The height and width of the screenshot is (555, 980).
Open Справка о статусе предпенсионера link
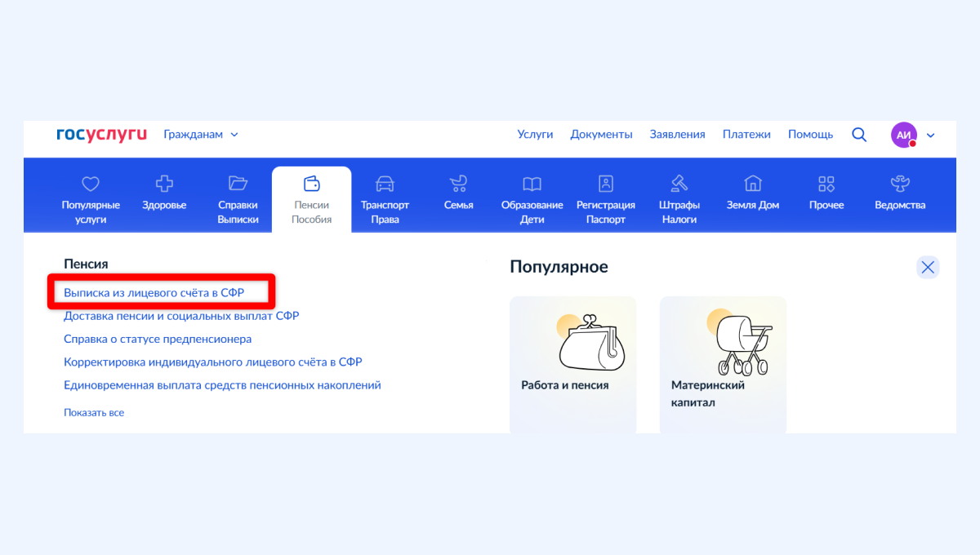point(158,339)
